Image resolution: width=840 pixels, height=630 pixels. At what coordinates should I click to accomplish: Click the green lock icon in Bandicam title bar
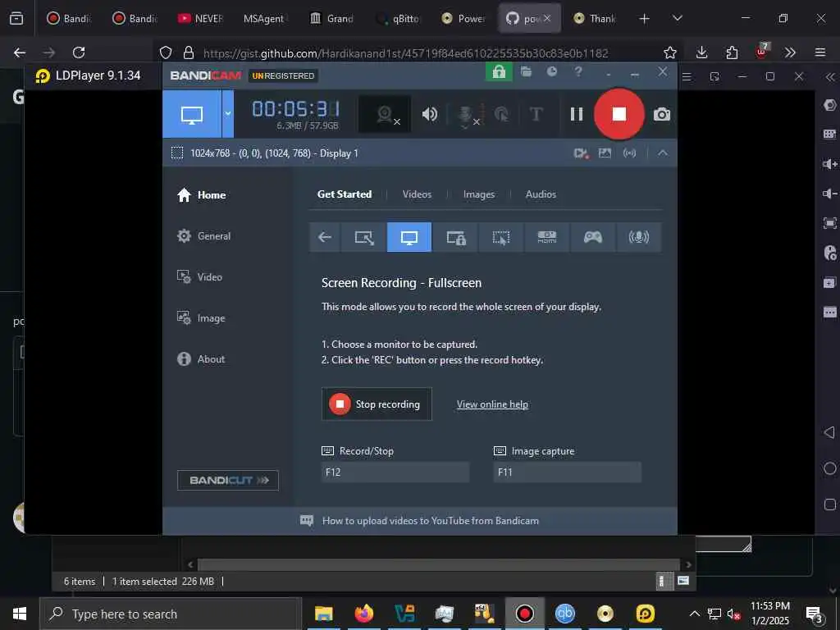click(499, 72)
